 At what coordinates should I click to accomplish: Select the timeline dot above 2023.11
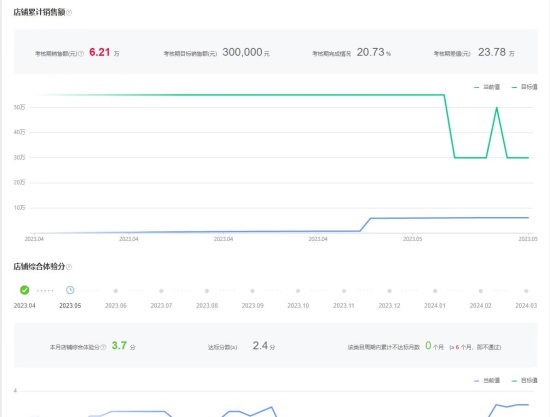[x=344, y=291]
